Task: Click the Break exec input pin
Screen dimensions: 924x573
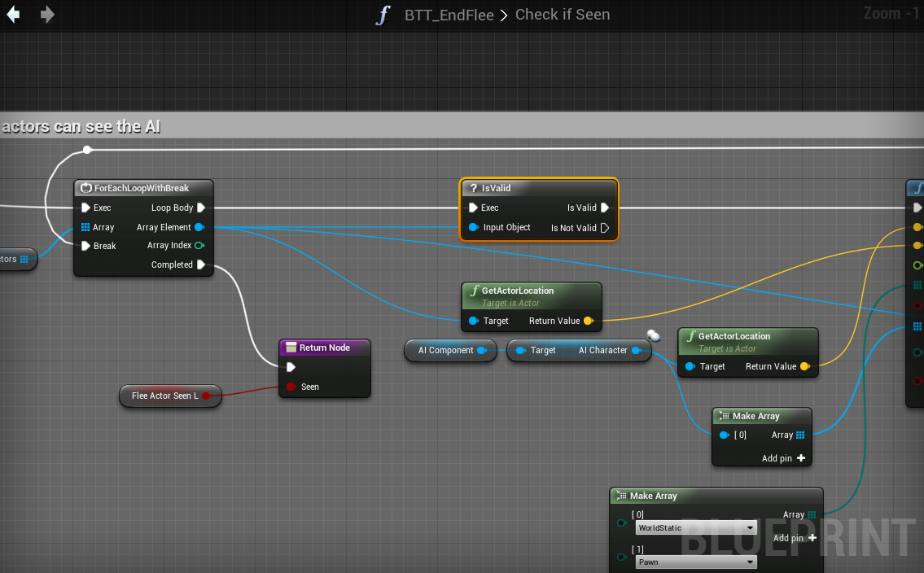Action: click(x=86, y=246)
